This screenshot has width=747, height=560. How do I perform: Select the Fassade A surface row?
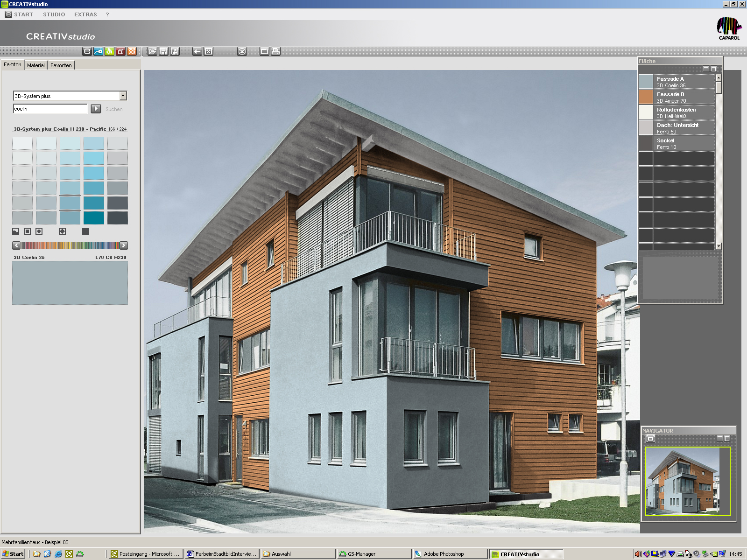click(677, 82)
